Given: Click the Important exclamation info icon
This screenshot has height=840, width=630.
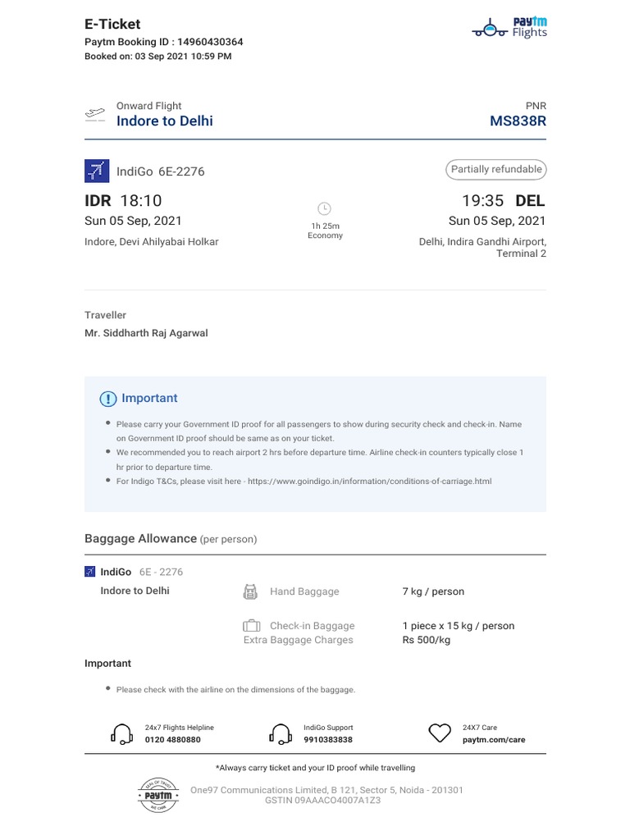Looking at the screenshot, I should click(x=108, y=399).
